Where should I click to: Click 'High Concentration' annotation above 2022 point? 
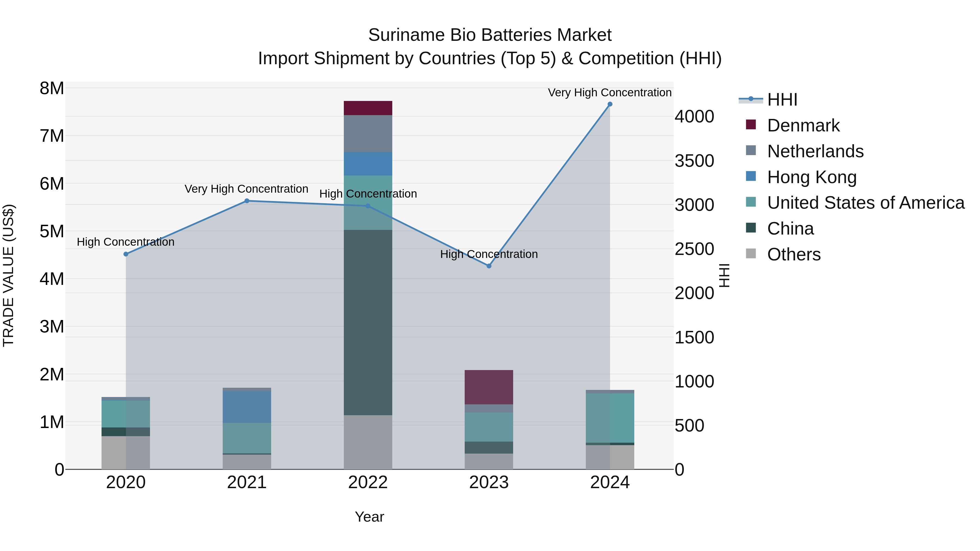point(368,194)
